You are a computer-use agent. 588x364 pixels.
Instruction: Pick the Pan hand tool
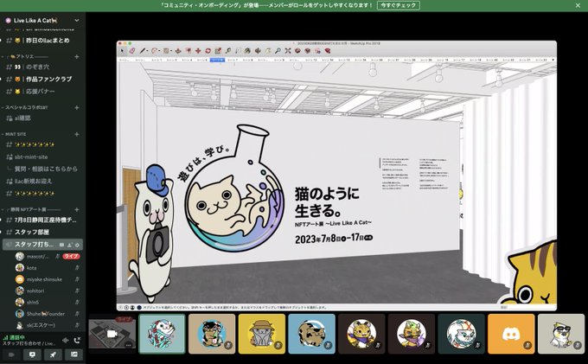click(268, 51)
